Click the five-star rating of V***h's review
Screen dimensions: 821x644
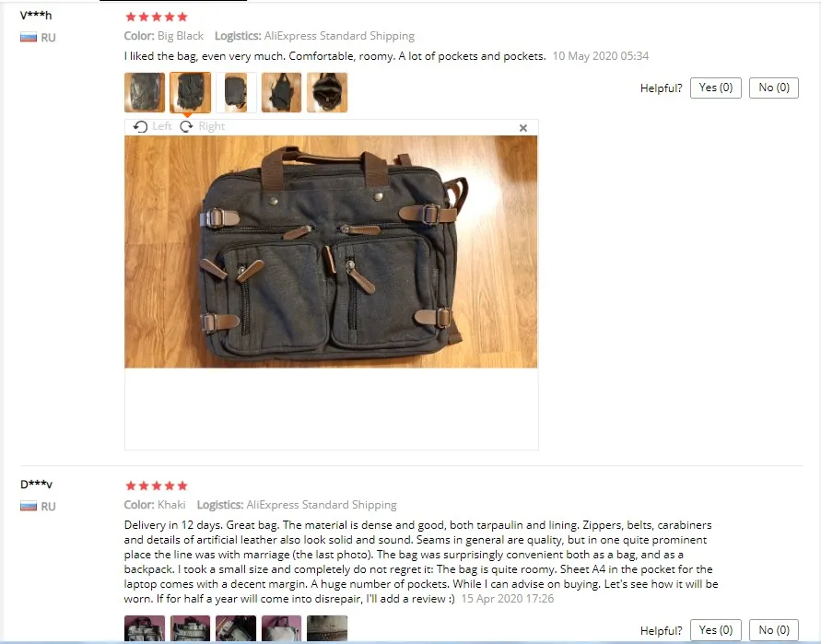click(157, 17)
